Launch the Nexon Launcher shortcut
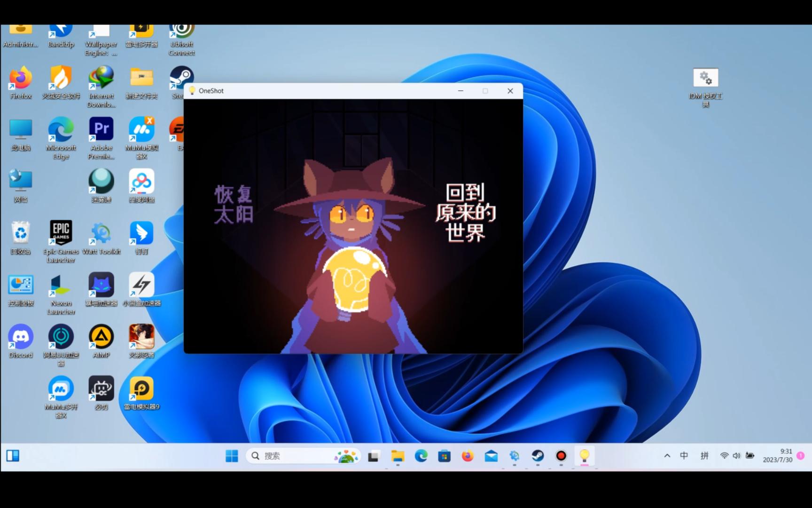812x508 pixels. [x=61, y=294]
